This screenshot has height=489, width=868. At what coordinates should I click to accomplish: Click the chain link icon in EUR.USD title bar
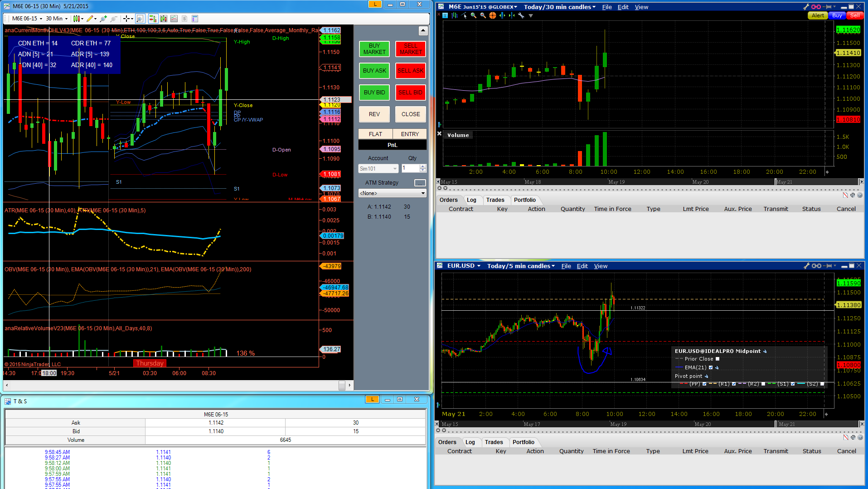point(817,266)
